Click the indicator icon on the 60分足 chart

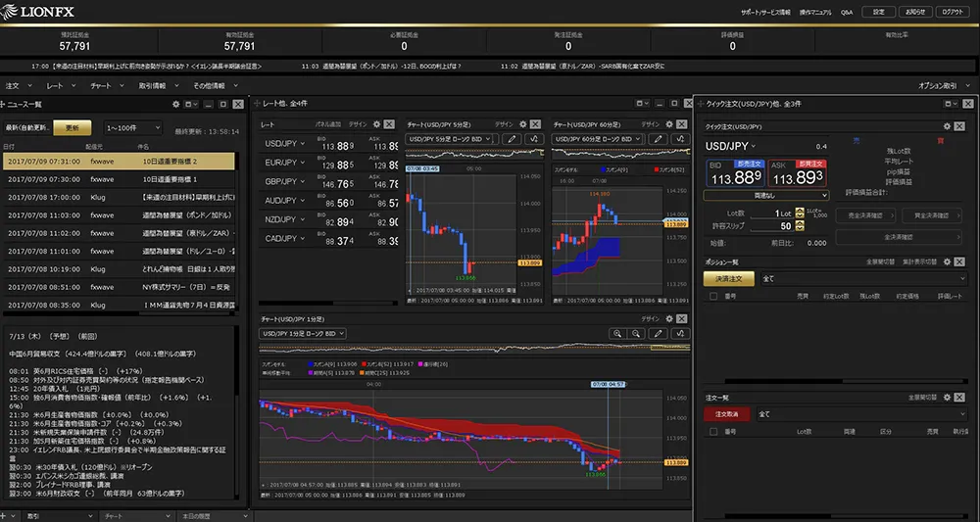pos(680,139)
